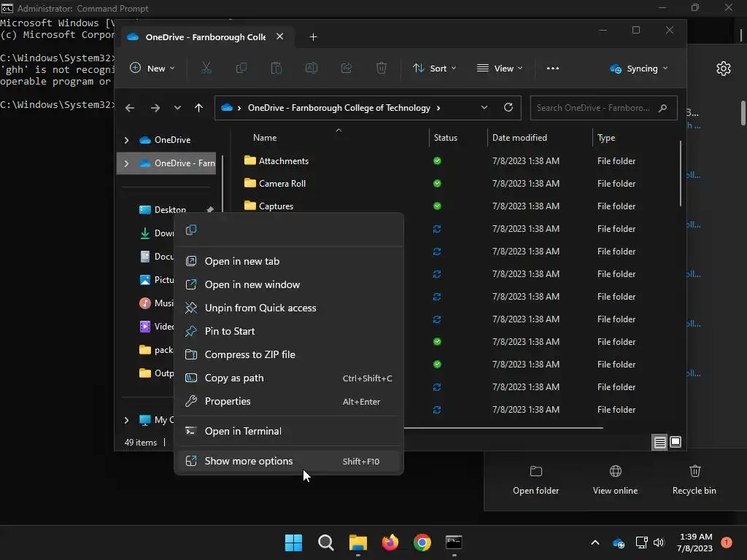Click the Share icon in toolbar

click(347, 68)
